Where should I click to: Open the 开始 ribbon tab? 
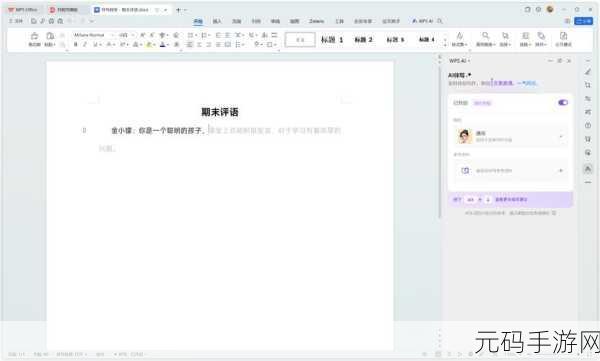tap(198, 21)
